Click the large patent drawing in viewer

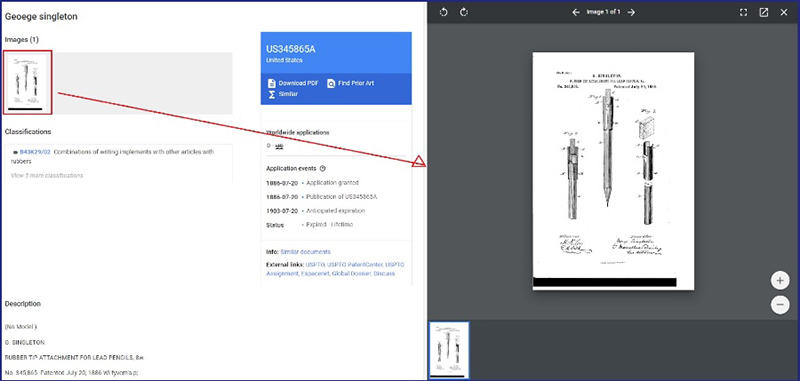coord(613,171)
